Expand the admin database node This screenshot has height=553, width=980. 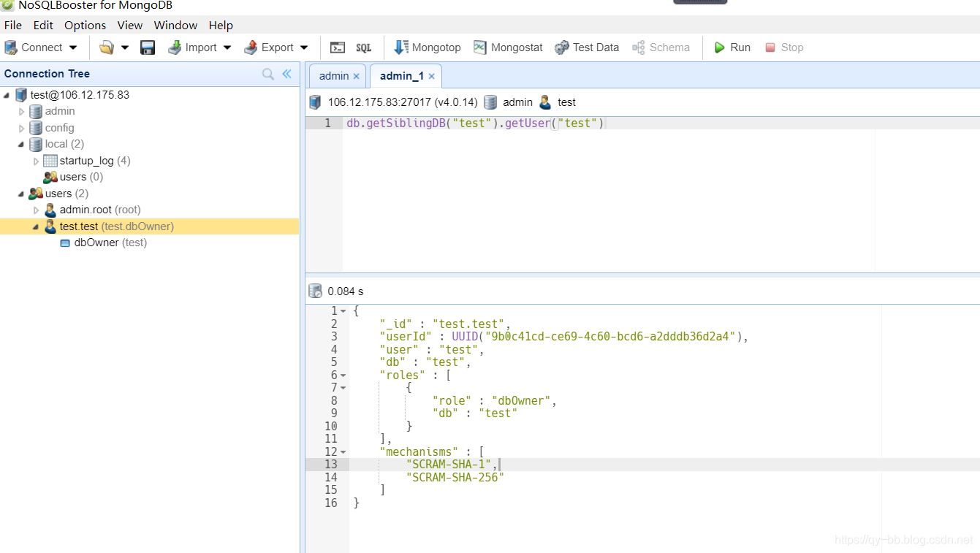click(x=22, y=112)
